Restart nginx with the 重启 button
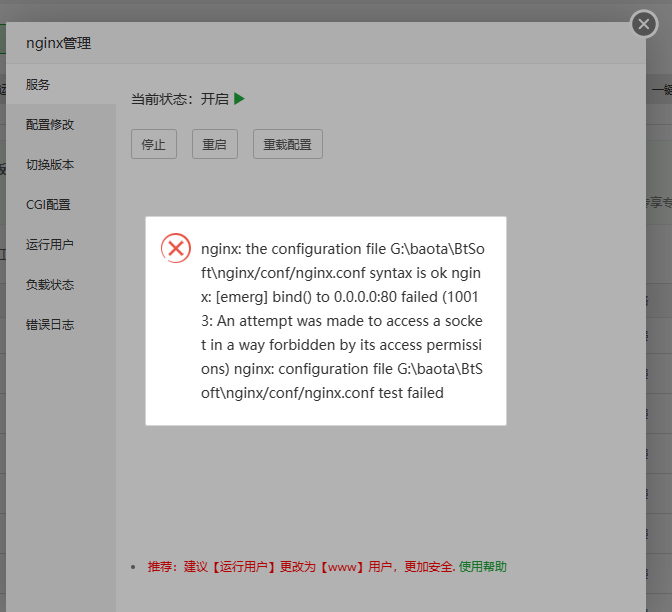The height and width of the screenshot is (612, 672). [x=215, y=144]
